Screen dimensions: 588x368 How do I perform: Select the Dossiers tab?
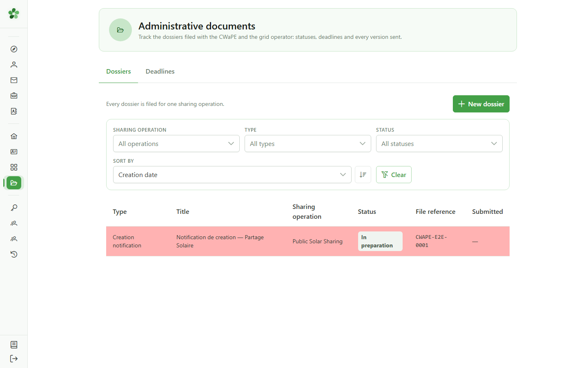coord(118,72)
